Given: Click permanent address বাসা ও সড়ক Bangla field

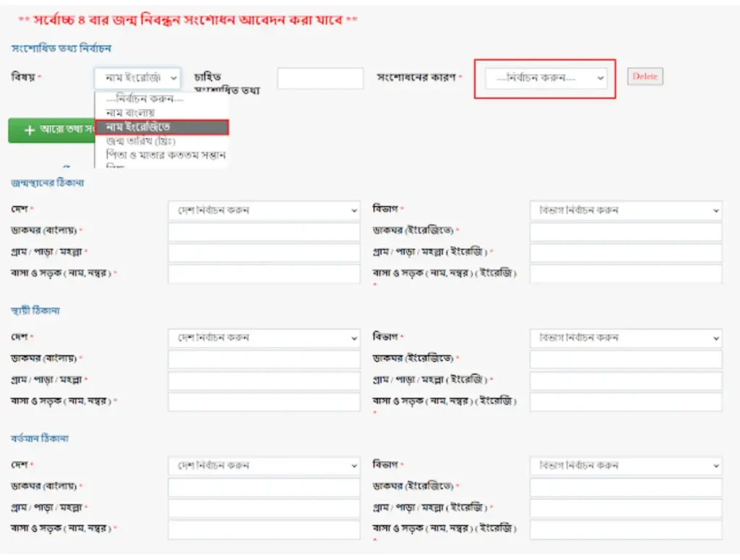Looking at the screenshot, I should pos(264,402).
